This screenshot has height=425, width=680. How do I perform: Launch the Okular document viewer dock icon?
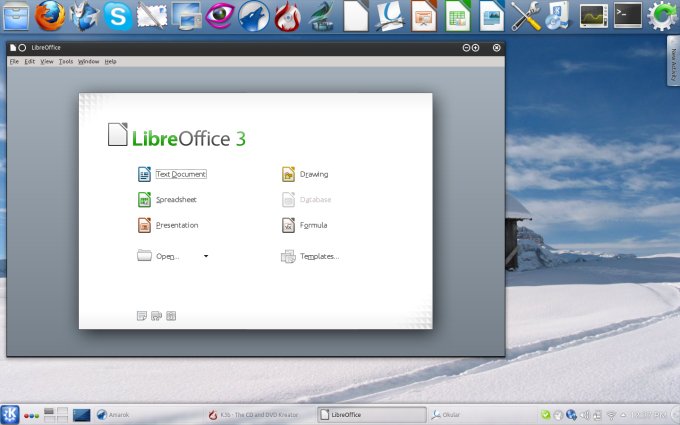[x=390, y=16]
